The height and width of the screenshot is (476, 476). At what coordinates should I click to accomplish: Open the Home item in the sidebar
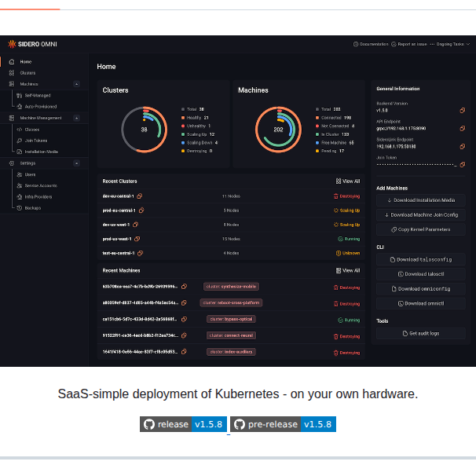(25, 61)
